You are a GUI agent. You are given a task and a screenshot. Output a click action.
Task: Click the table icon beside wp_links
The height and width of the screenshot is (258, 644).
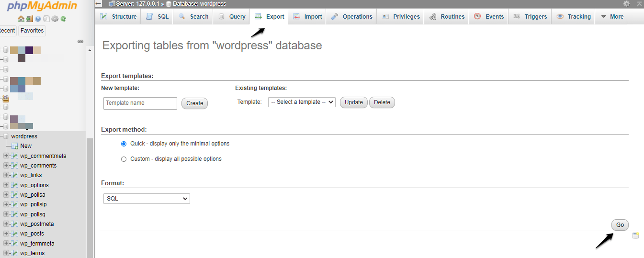15,175
